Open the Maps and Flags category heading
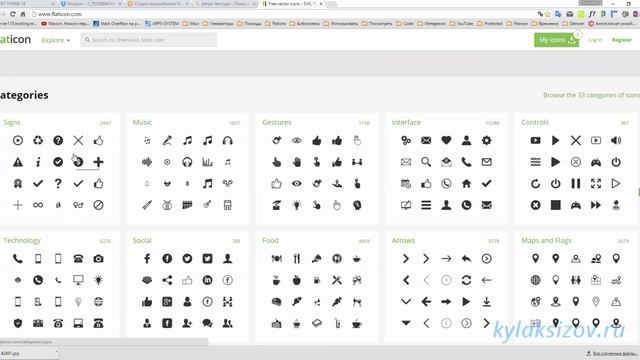Image resolution: width=640 pixels, height=360 pixels. coord(546,241)
